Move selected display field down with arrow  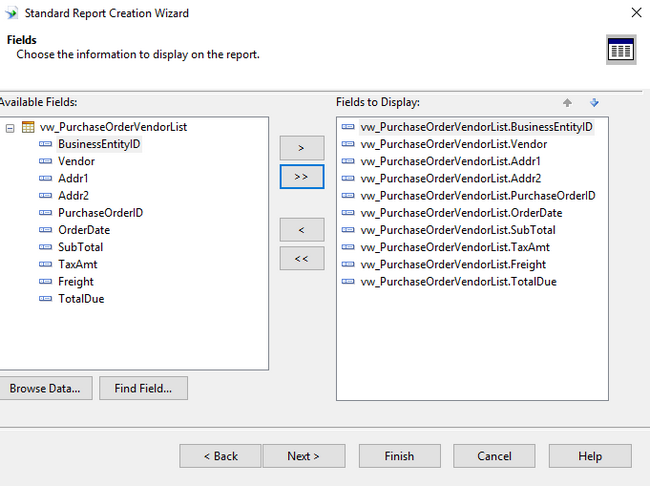click(x=594, y=102)
